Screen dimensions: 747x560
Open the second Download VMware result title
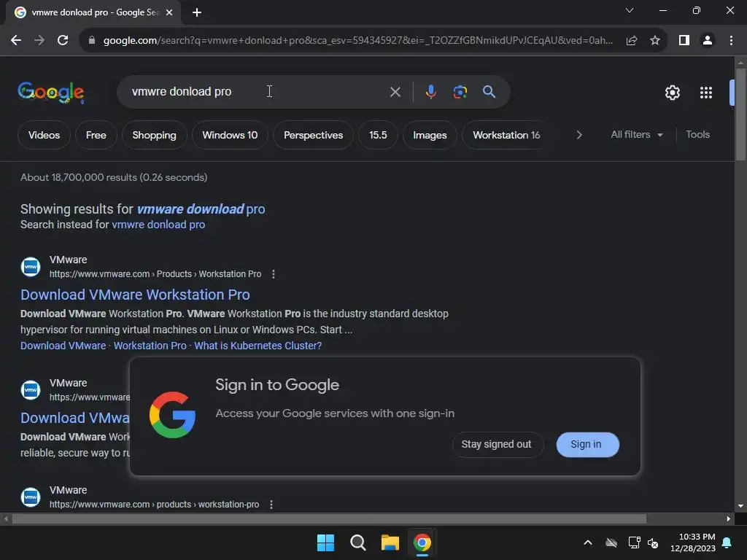point(75,418)
